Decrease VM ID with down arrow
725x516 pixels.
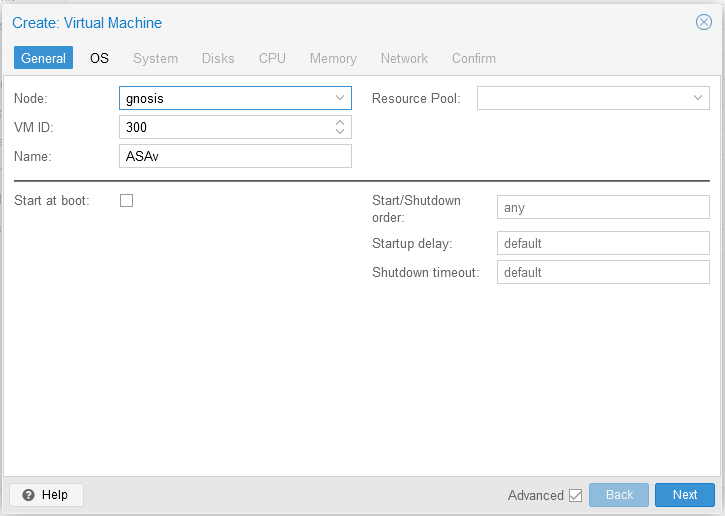pyautogui.click(x=340, y=131)
